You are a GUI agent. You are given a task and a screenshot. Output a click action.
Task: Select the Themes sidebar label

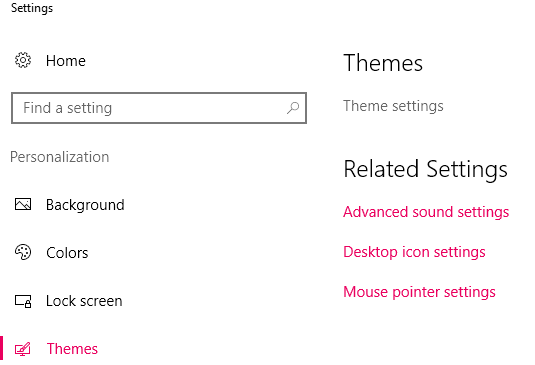click(72, 349)
